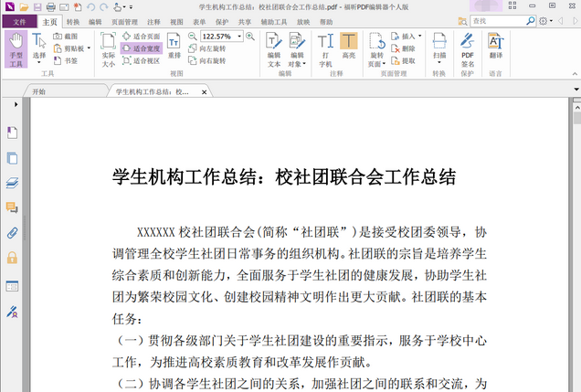Open the customize quick access toolbar dropdown
The height and width of the screenshot is (392, 581).
(x=131, y=6)
